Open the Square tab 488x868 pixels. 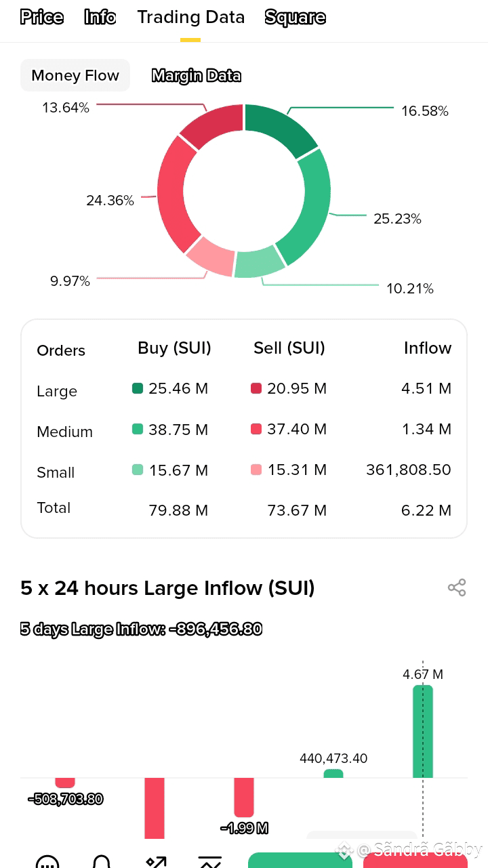click(x=296, y=17)
